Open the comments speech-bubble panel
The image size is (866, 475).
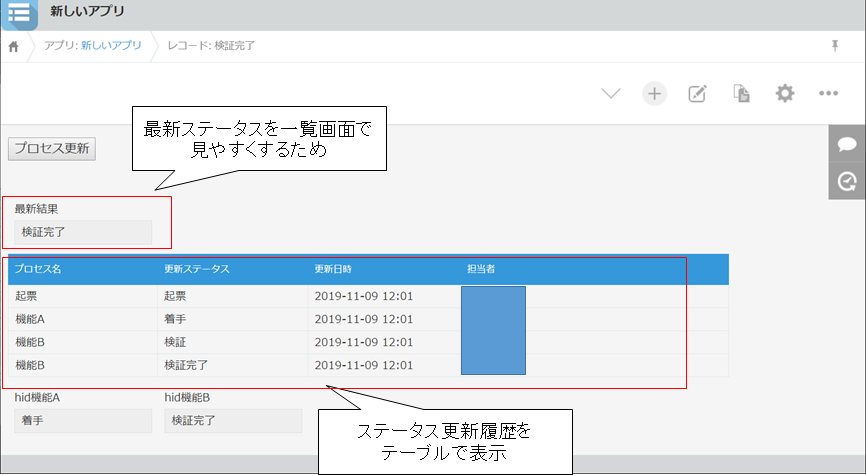(x=847, y=144)
